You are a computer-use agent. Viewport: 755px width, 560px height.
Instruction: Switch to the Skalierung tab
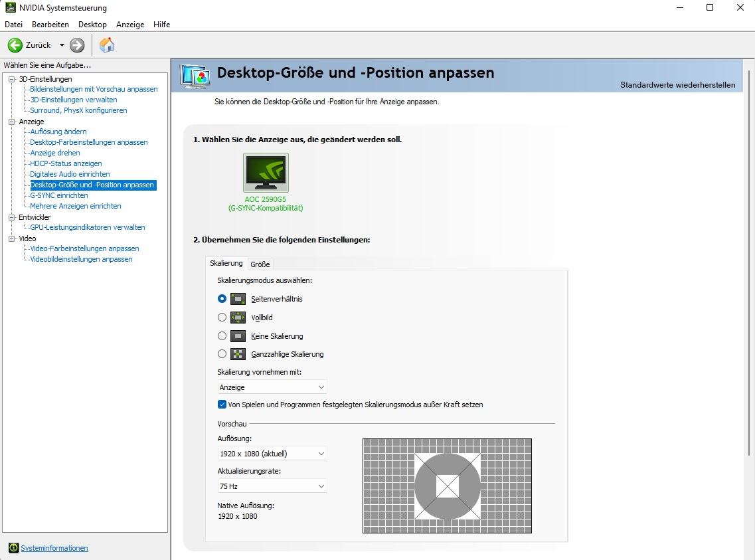(x=226, y=263)
